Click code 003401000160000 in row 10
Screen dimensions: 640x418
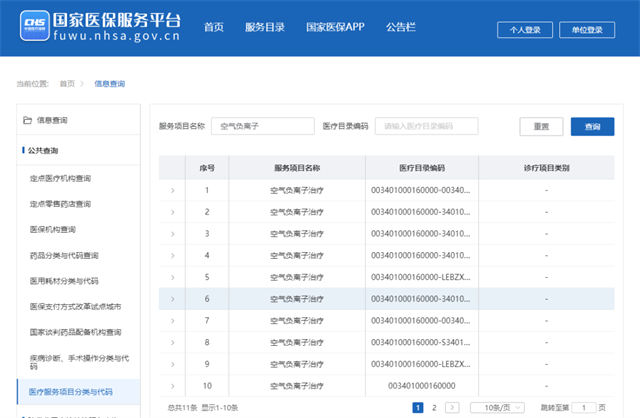[422, 386]
